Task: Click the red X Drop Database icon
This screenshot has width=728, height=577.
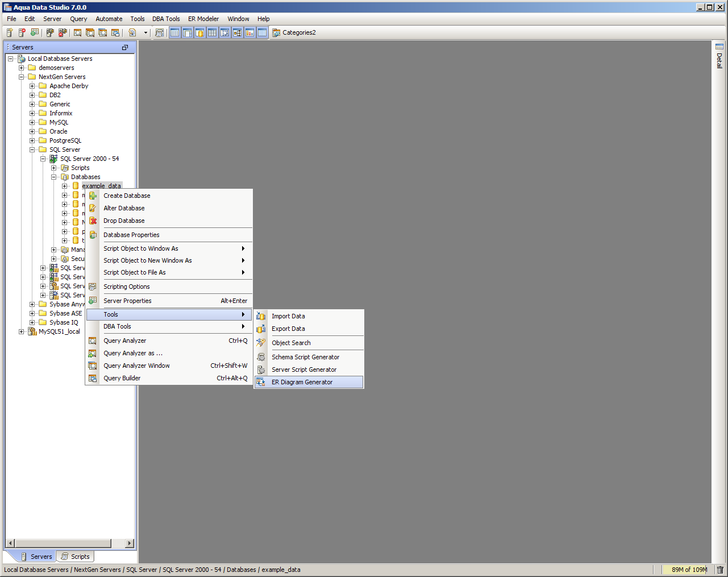Action: (93, 221)
